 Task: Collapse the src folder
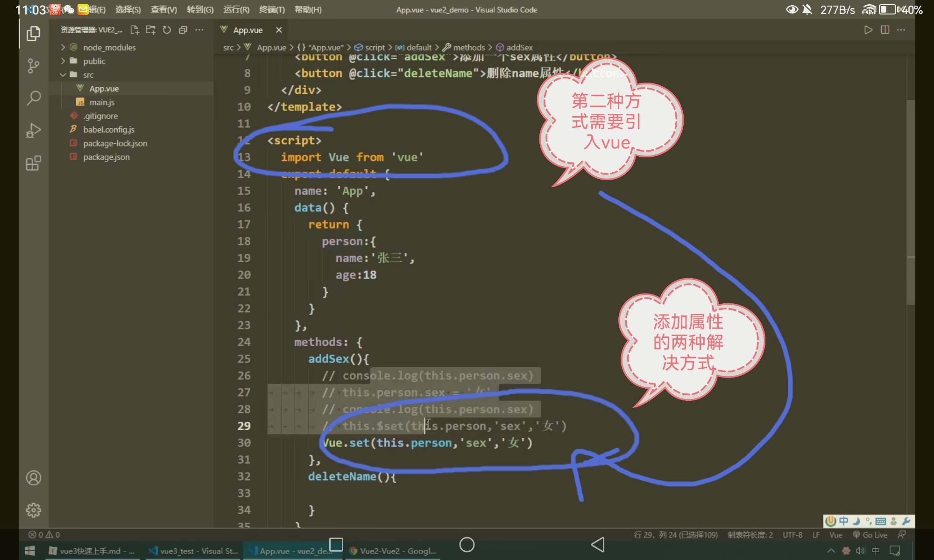tap(88, 75)
